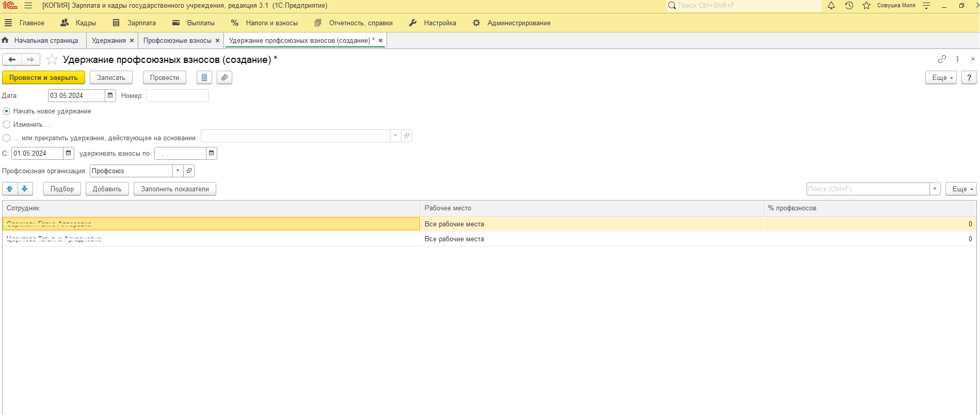The image size is (980, 415).
Task: Switch to the Профсоюзные взносы tab
Action: point(177,40)
